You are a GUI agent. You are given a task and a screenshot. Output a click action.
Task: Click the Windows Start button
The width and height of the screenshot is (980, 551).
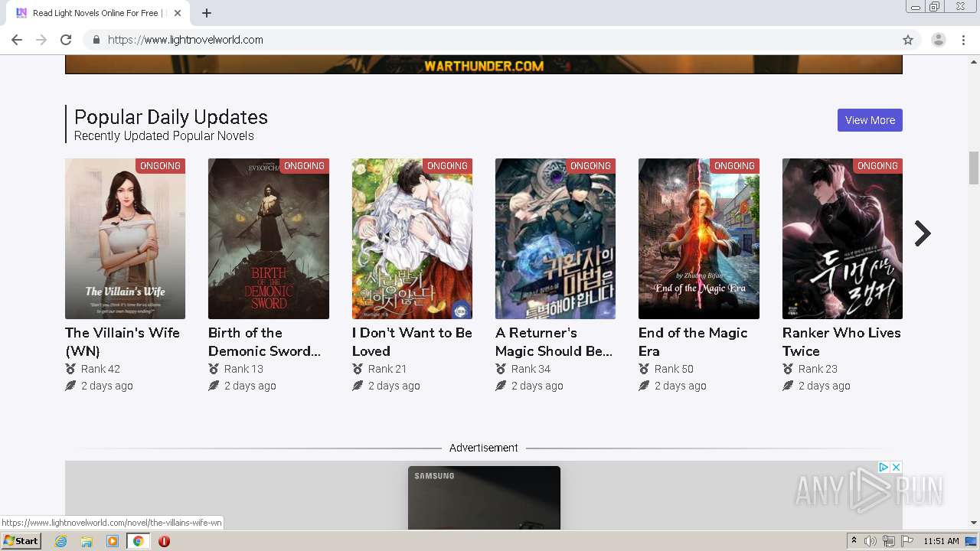point(21,541)
